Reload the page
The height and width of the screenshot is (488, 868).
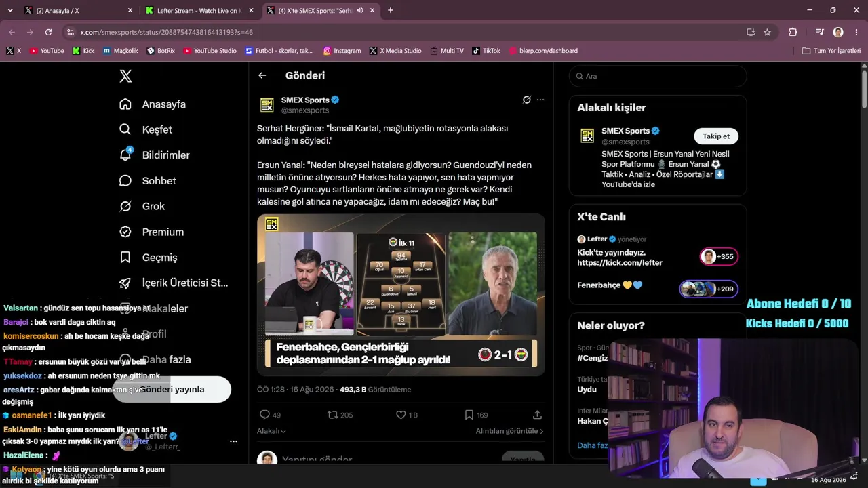coord(48,32)
